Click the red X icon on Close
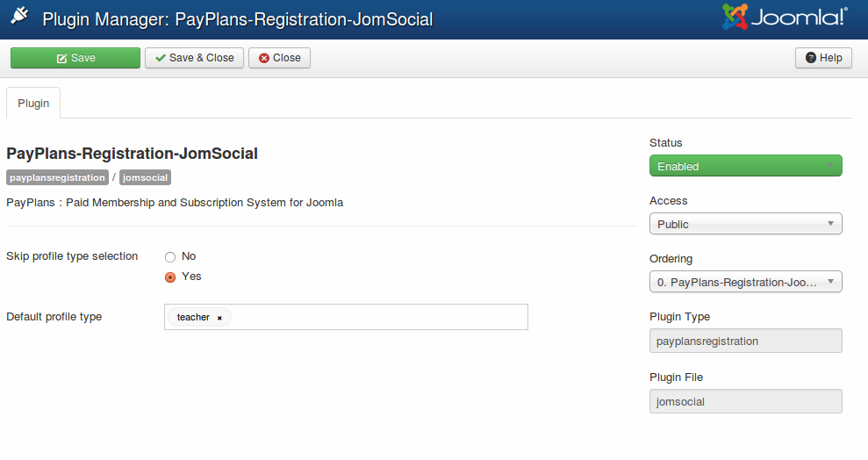This screenshot has width=868, height=460. pos(264,58)
